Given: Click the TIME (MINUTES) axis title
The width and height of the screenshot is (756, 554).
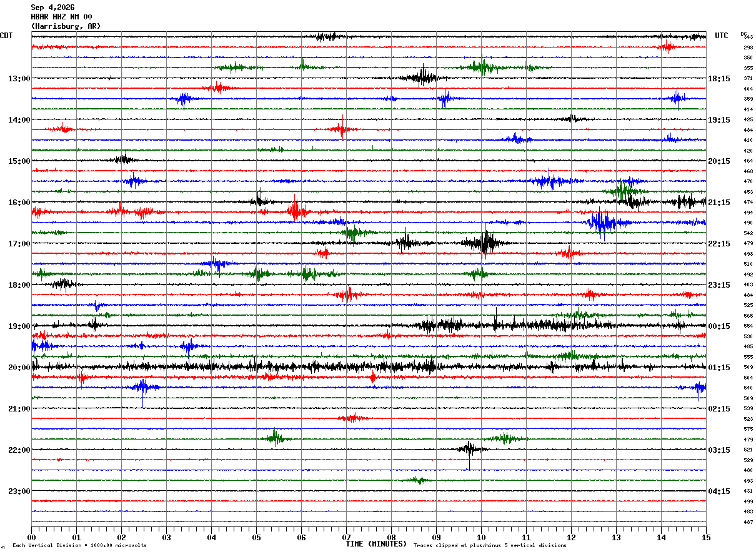Looking at the screenshot, I should [376, 544].
